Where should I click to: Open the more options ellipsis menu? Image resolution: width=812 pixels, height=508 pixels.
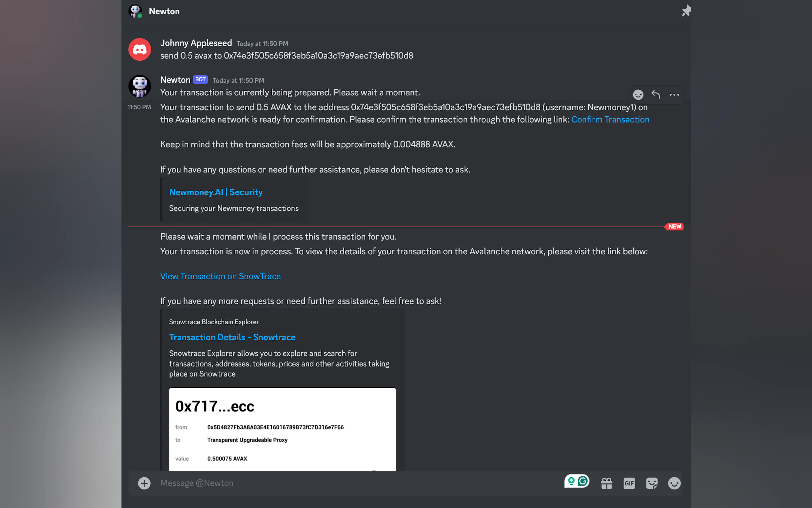point(674,95)
